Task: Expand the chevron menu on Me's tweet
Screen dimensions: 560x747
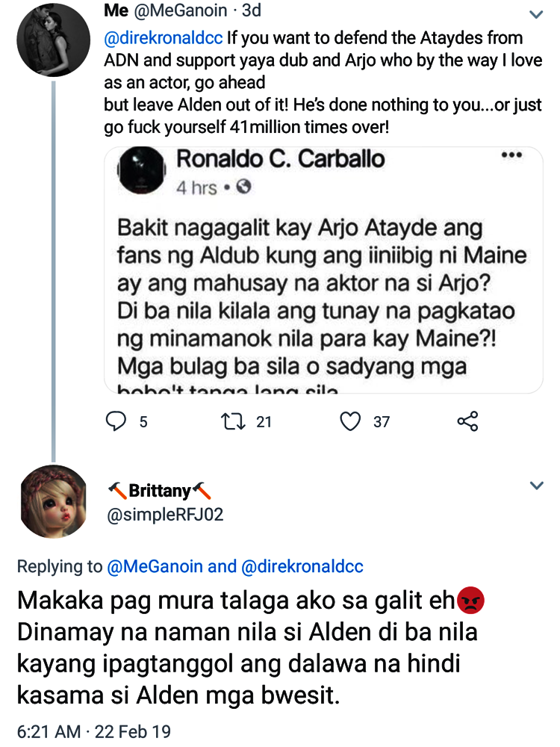Action: [x=536, y=14]
